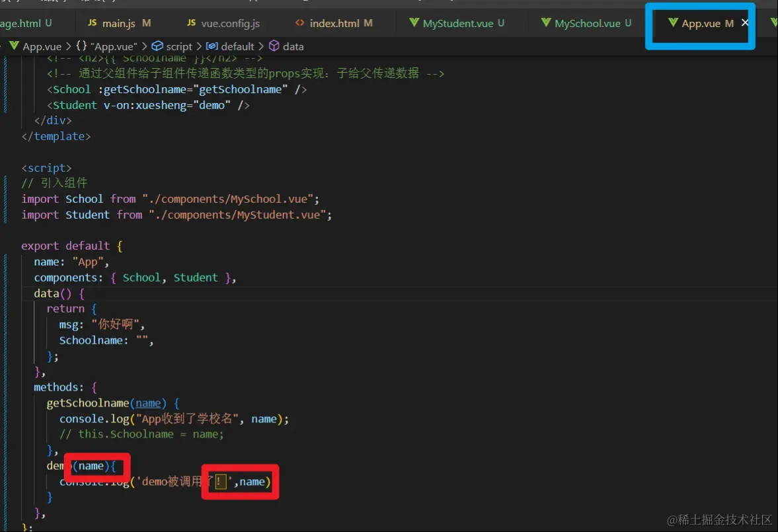Click the comment // 引入组件
Screen dimensions: 778x532
tap(55, 183)
